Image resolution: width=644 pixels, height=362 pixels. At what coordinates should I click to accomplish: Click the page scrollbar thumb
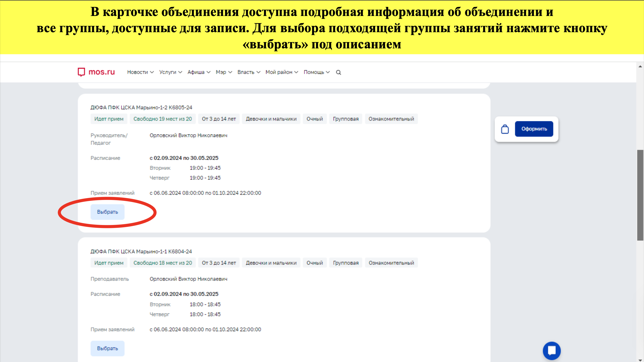coord(640,195)
